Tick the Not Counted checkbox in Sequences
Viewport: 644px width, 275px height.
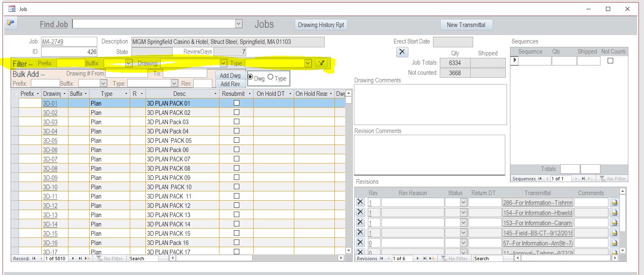(x=610, y=61)
